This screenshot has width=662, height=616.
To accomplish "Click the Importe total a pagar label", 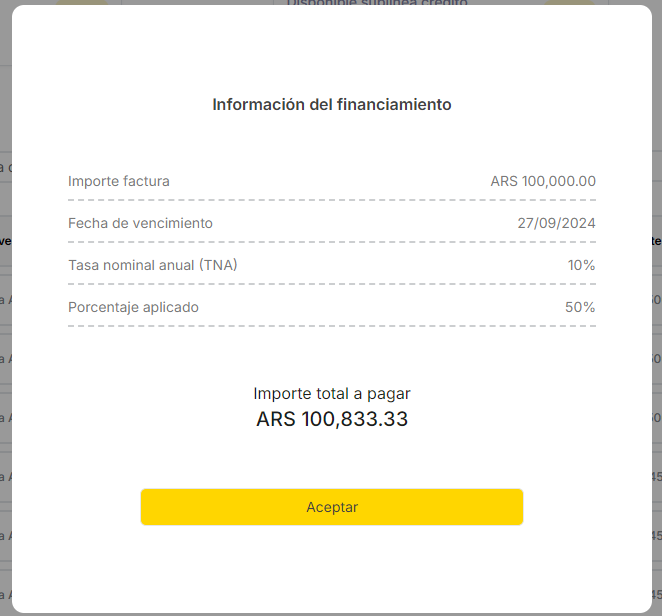I will (331, 394).
